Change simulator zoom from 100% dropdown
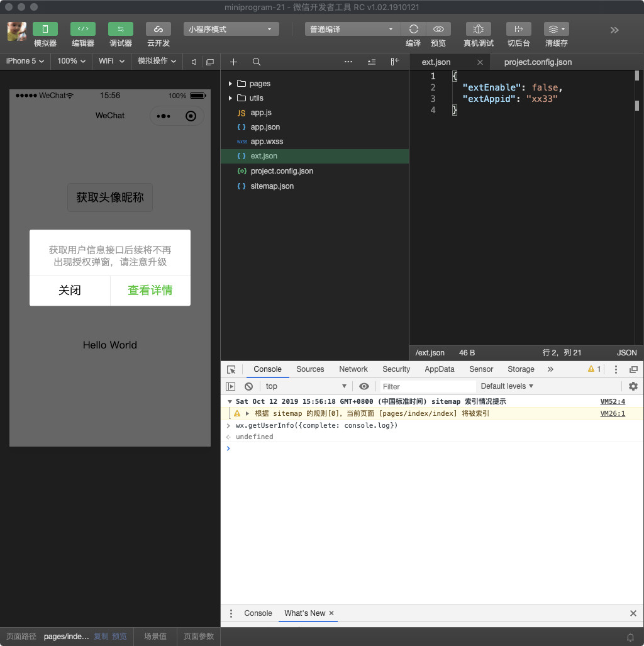Viewport: 644px width, 646px height. coord(71,62)
